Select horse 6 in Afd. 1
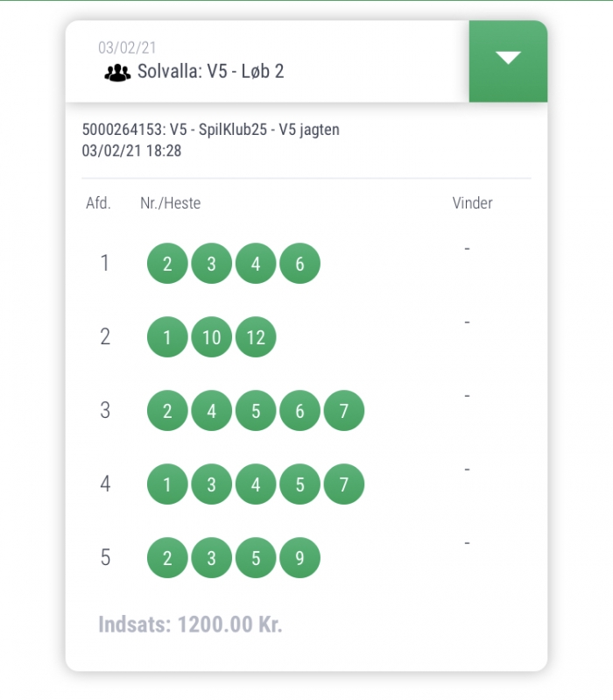This screenshot has height=700, width=613. click(x=299, y=264)
